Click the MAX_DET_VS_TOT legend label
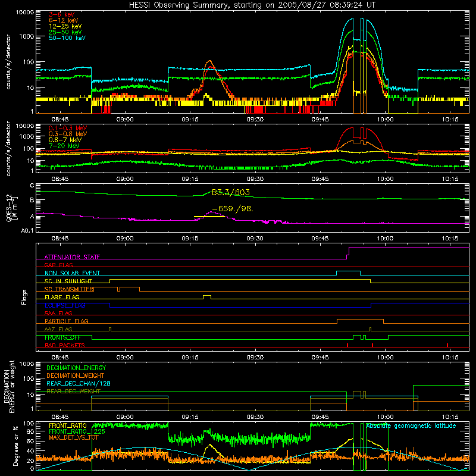Screen dimensions: 476x476 (73, 437)
